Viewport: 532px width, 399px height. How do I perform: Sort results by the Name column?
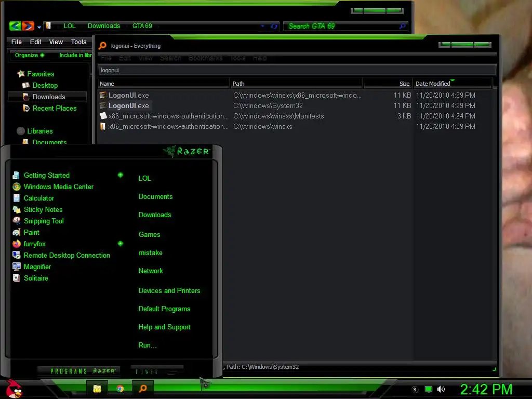(164, 84)
